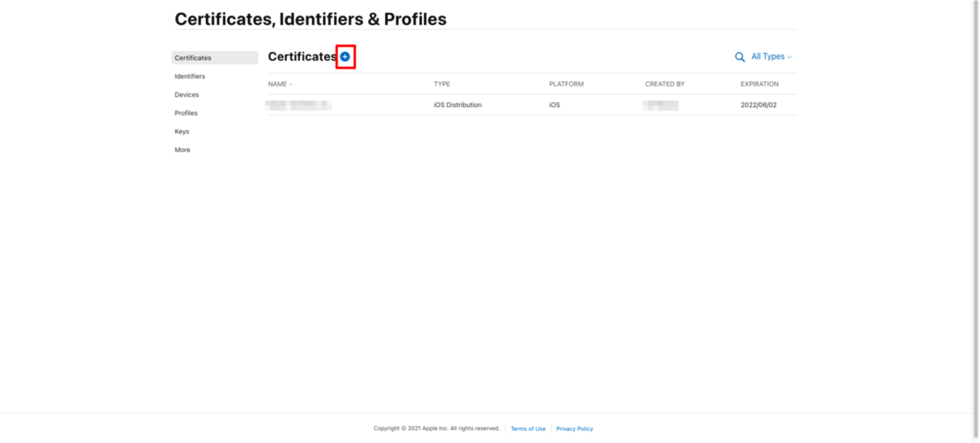Click the PLATFORM column header
Screen dimensions: 980x443
(566, 84)
